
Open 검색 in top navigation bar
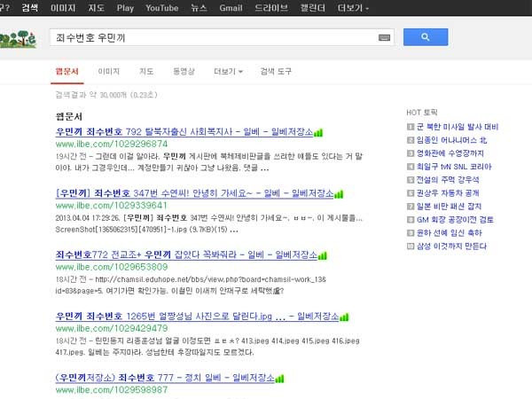[30, 8]
